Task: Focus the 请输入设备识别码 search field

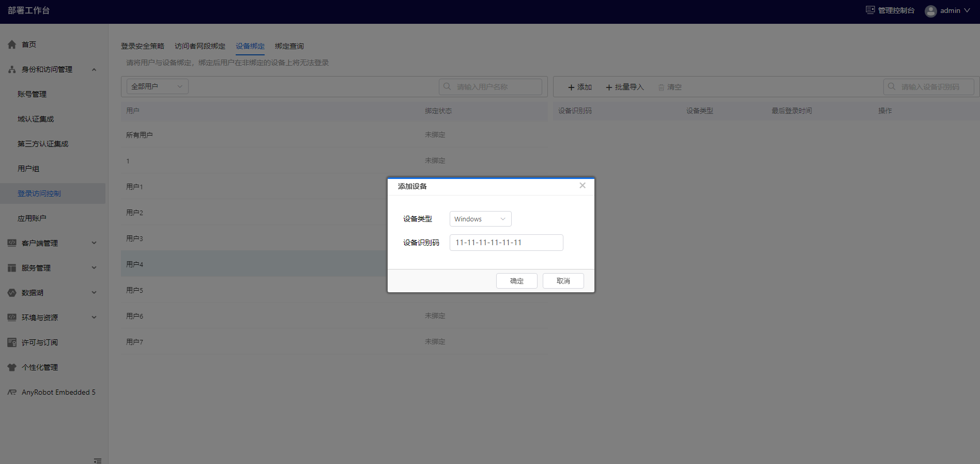Action: coord(929,86)
